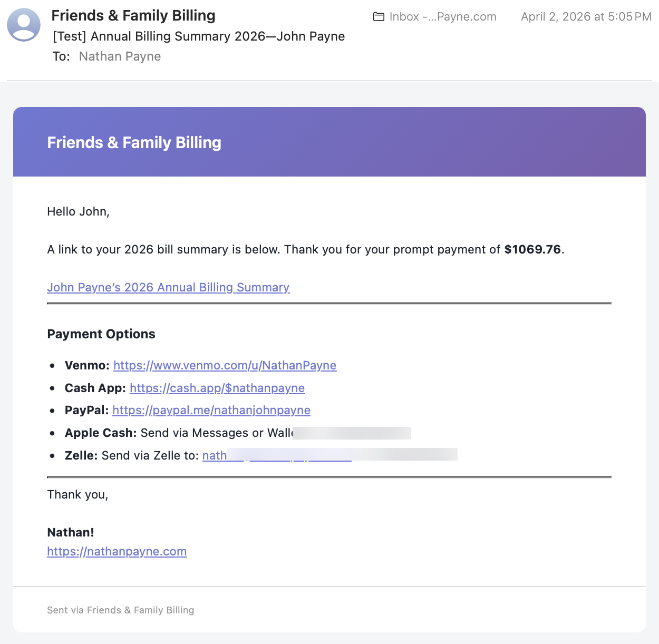Visit the nathanpayne.com link
This screenshot has width=659, height=644.
(x=117, y=551)
